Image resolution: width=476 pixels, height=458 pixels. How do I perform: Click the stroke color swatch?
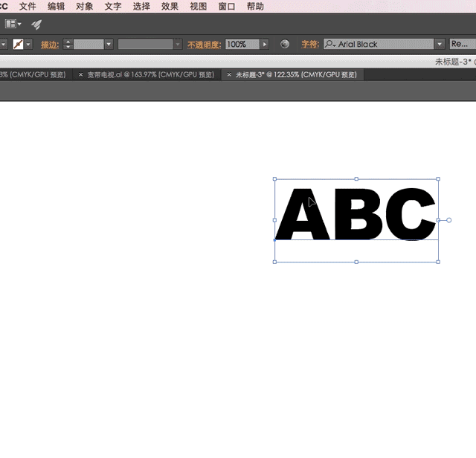click(18, 45)
